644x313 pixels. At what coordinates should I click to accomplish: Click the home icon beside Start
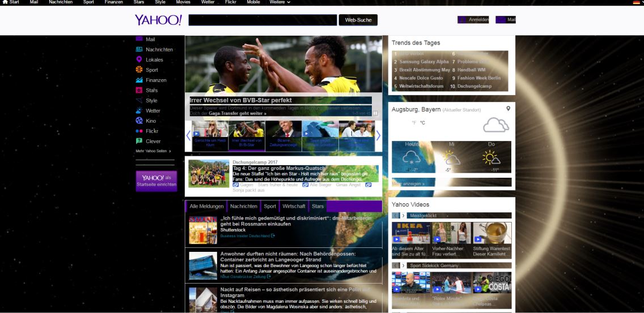tap(5, 2)
